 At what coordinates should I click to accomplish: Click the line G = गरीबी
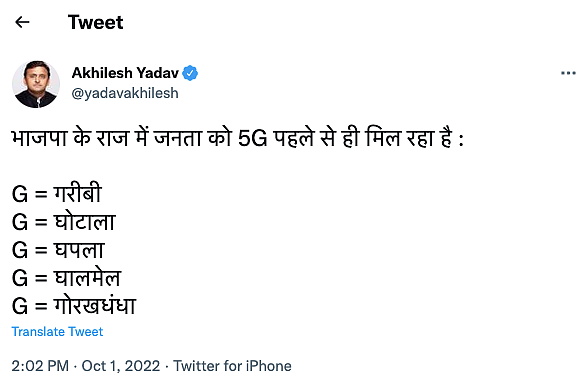coord(57,193)
